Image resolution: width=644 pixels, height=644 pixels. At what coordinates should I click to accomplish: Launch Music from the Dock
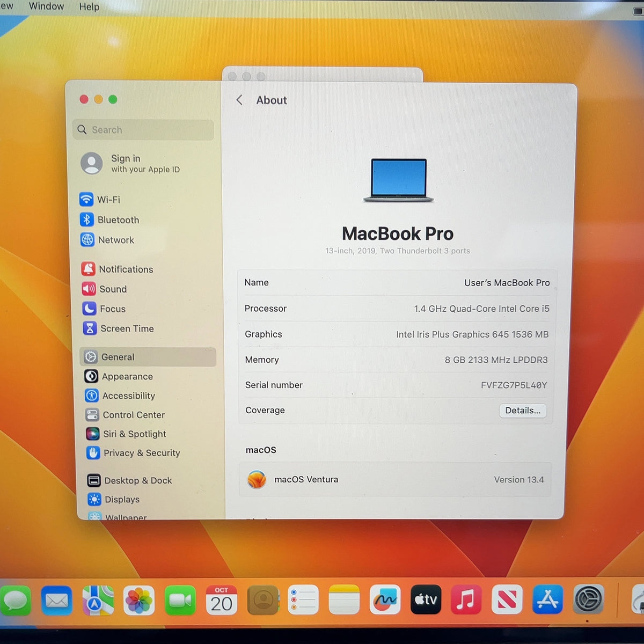coord(466,599)
